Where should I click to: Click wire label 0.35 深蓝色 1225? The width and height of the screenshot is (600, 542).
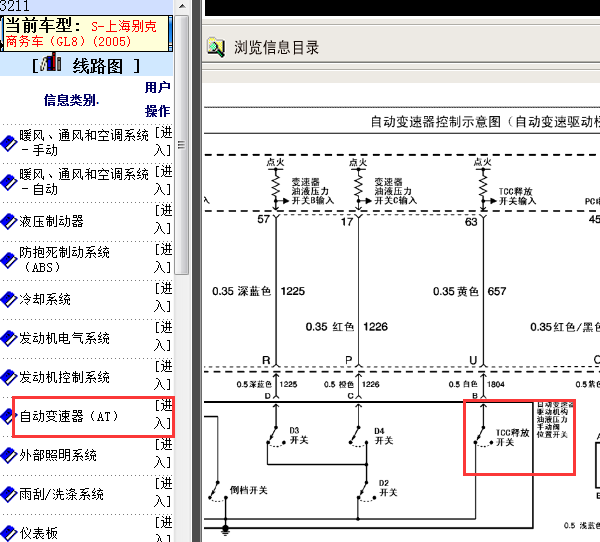click(258, 291)
